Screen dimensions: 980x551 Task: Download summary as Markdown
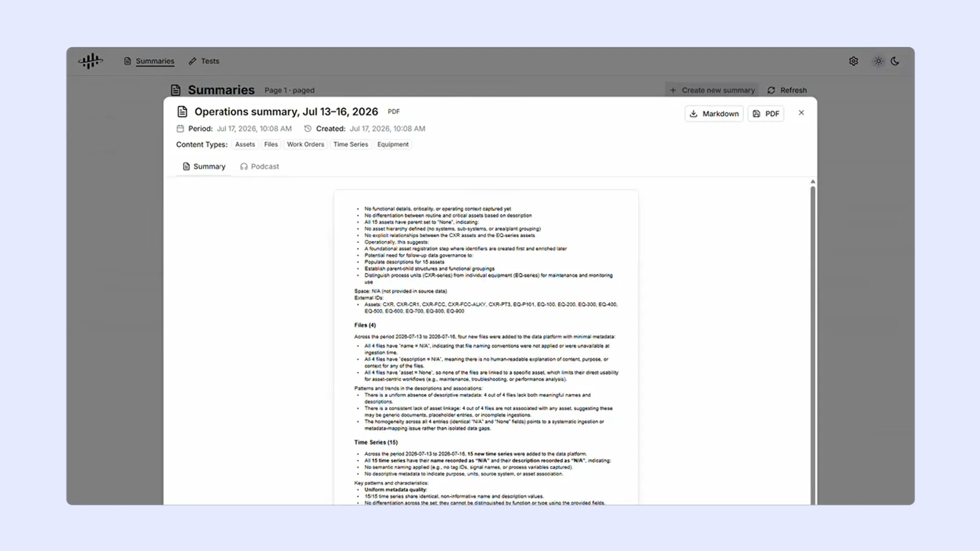[x=714, y=114]
